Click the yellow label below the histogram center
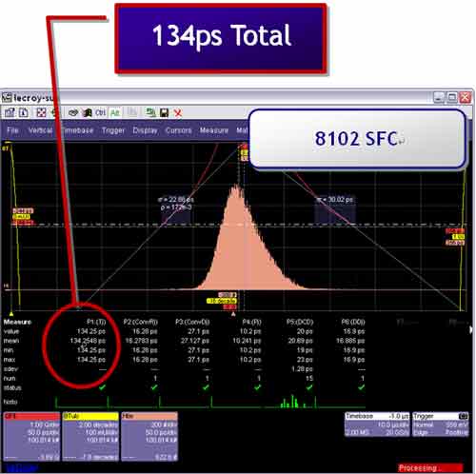Viewport: 476px width, 474px height. (x=221, y=301)
